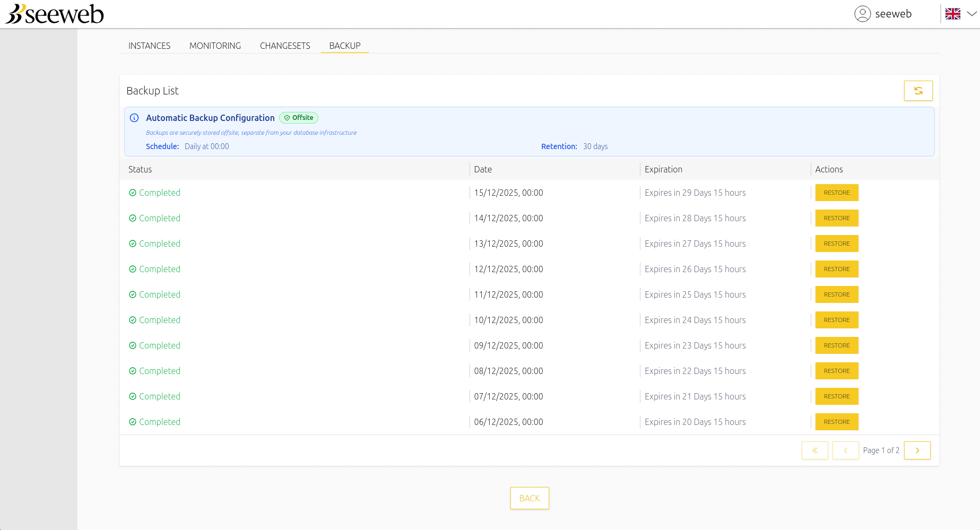Switch to the Monitoring tab
This screenshot has height=530, width=980.
click(x=215, y=46)
